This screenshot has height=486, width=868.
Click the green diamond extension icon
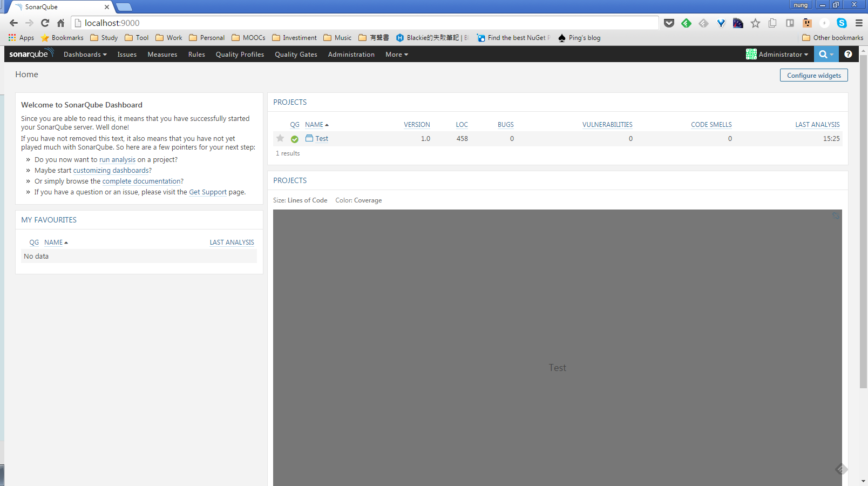(686, 23)
